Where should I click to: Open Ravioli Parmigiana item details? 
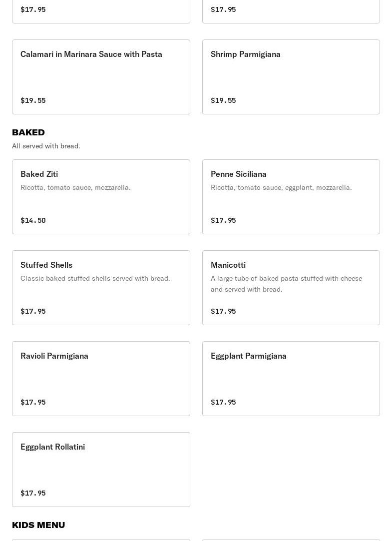click(101, 378)
